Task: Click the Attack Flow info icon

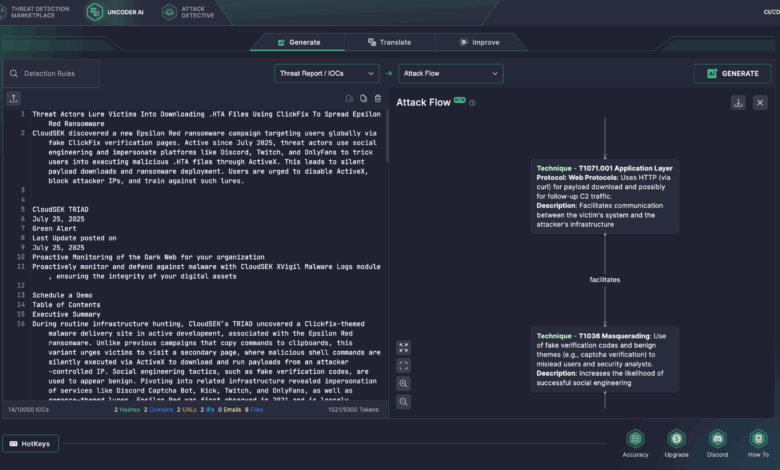Action: pyautogui.click(x=472, y=103)
